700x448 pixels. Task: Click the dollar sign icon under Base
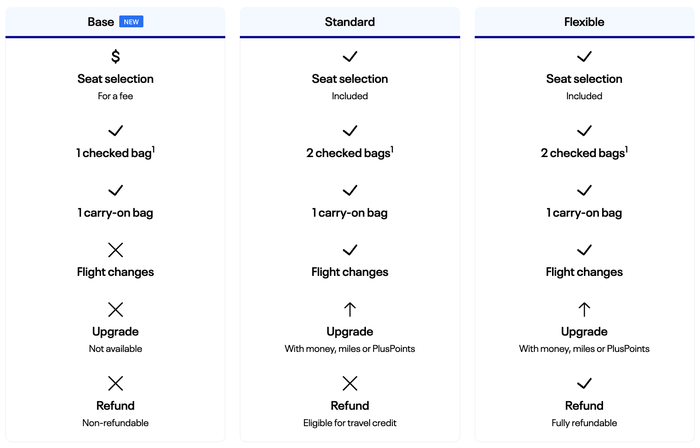click(x=115, y=57)
